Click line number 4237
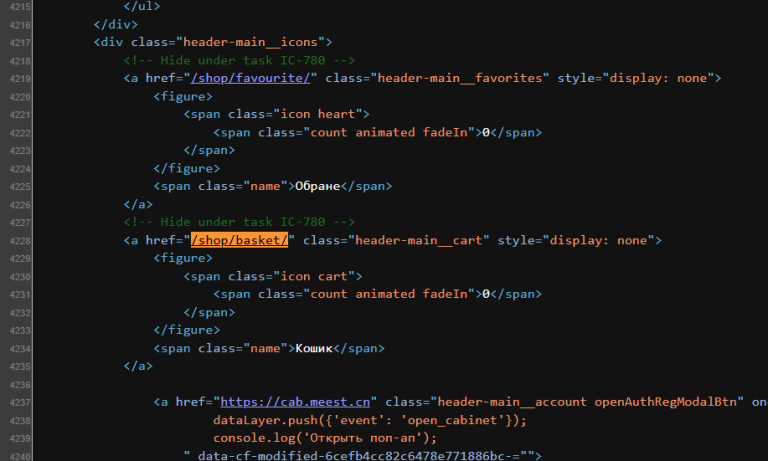The width and height of the screenshot is (768, 461). point(20,403)
